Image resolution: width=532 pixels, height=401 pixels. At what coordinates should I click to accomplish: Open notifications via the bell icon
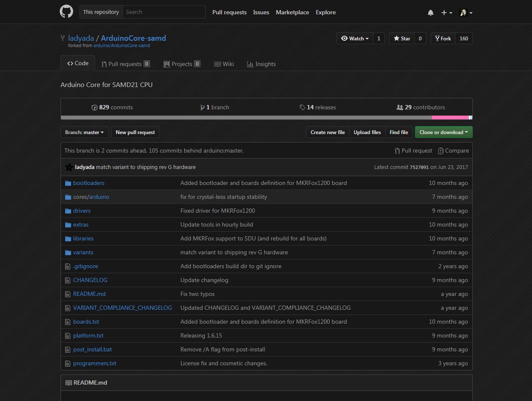(430, 12)
